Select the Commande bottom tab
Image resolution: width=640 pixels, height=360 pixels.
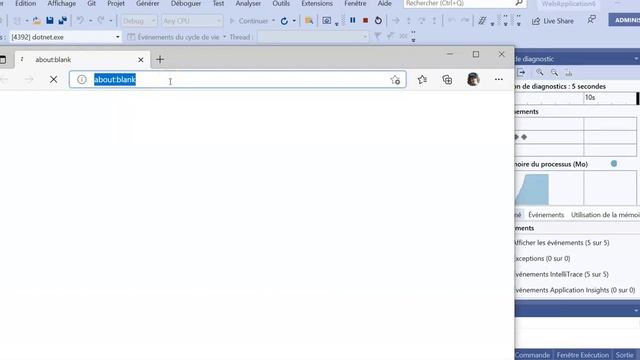532,355
